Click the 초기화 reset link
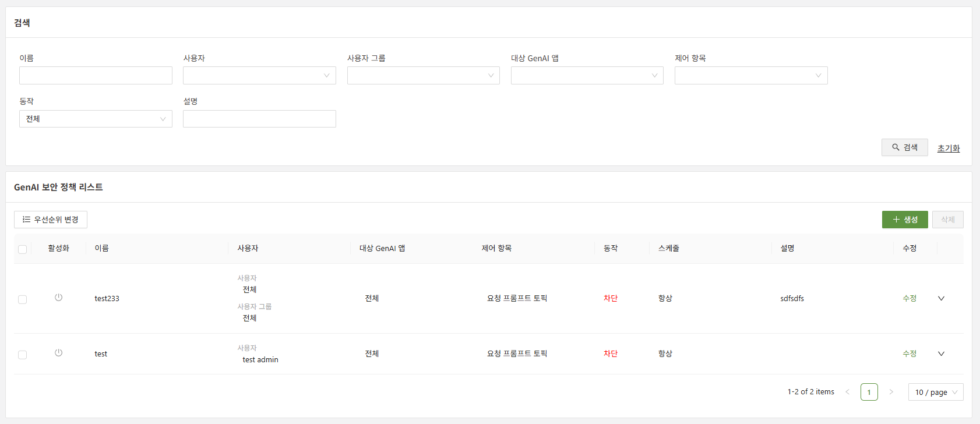Screen dimensions: 980x424 point(948,149)
